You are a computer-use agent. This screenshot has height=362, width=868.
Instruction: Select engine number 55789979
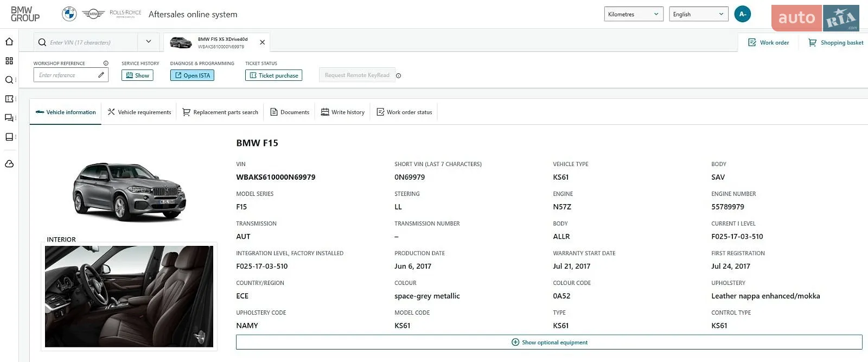click(727, 207)
